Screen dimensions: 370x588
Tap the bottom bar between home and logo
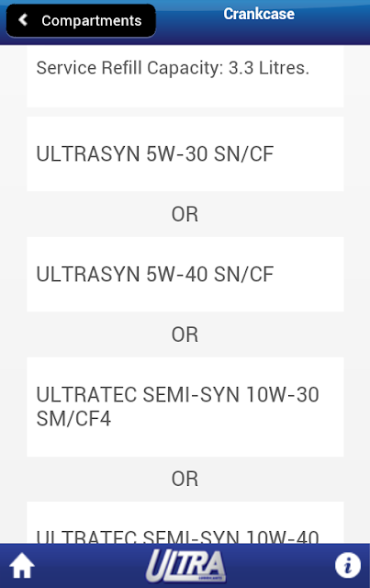coord(90,565)
